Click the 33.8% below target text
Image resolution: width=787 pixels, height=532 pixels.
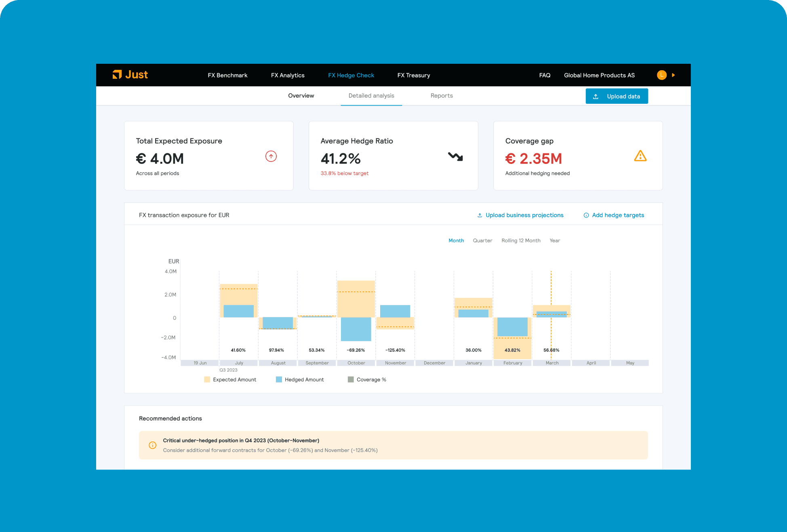click(344, 174)
